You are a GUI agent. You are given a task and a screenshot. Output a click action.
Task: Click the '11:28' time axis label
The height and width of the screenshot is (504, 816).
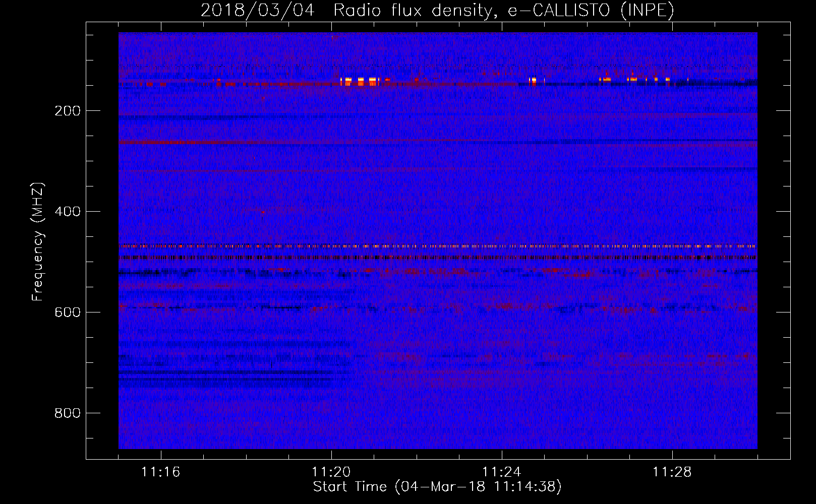tap(672, 472)
